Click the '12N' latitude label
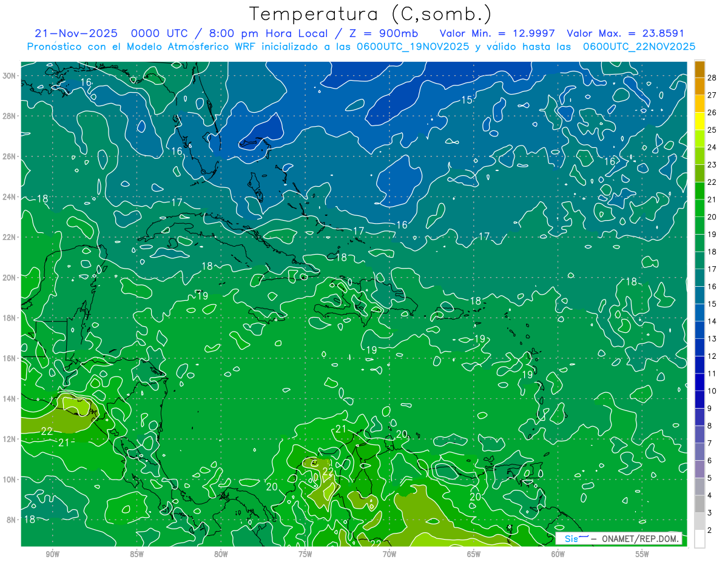Viewport: 728px width, 562px height. point(10,439)
